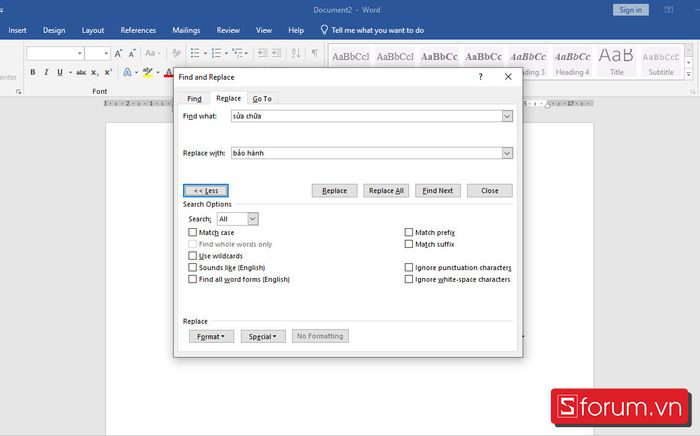
Task: Select the Heading 4 style thumbnail
Action: pyautogui.click(x=572, y=62)
